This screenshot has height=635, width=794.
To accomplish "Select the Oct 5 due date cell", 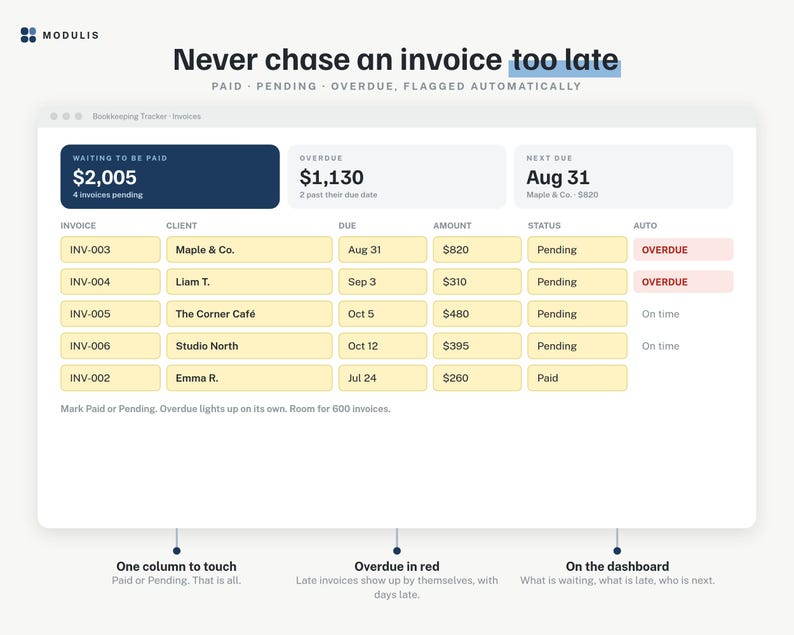I will coord(383,314).
